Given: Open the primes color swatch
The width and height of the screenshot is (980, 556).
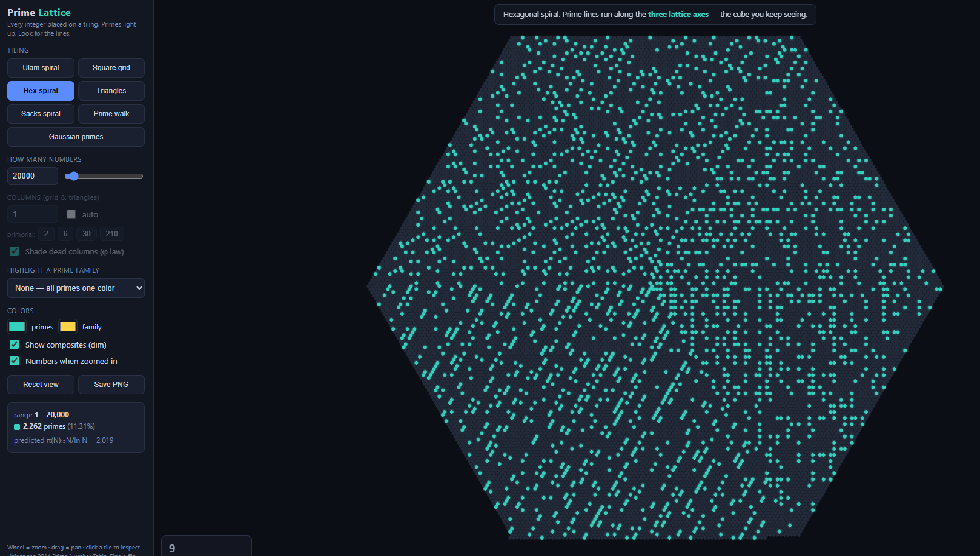Looking at the screenshot, I should (x=17, y=326).
